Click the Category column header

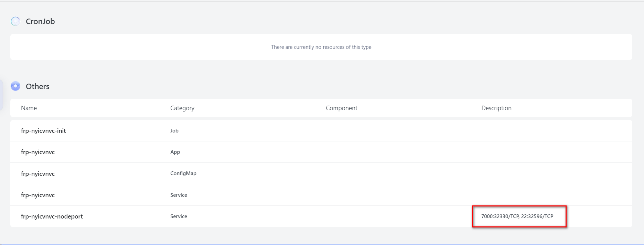pyautogui.click(x=182, y=108)
